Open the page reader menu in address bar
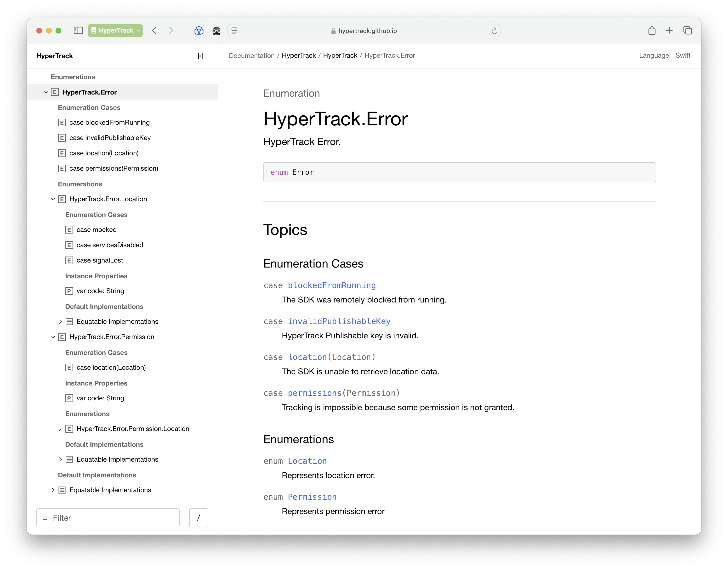728x570 pixels. tap(234, 31)
